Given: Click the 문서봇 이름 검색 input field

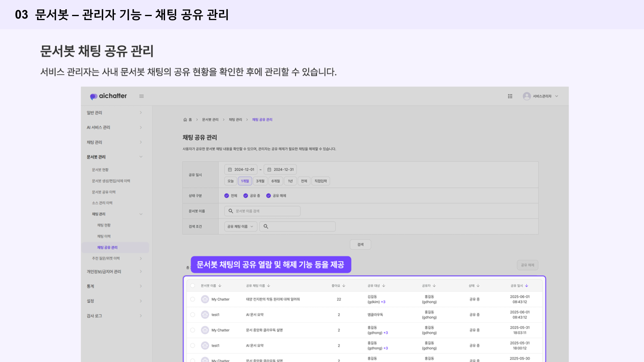Looking at the screenshot, I should pyautogui.click(x=266, y=211).
